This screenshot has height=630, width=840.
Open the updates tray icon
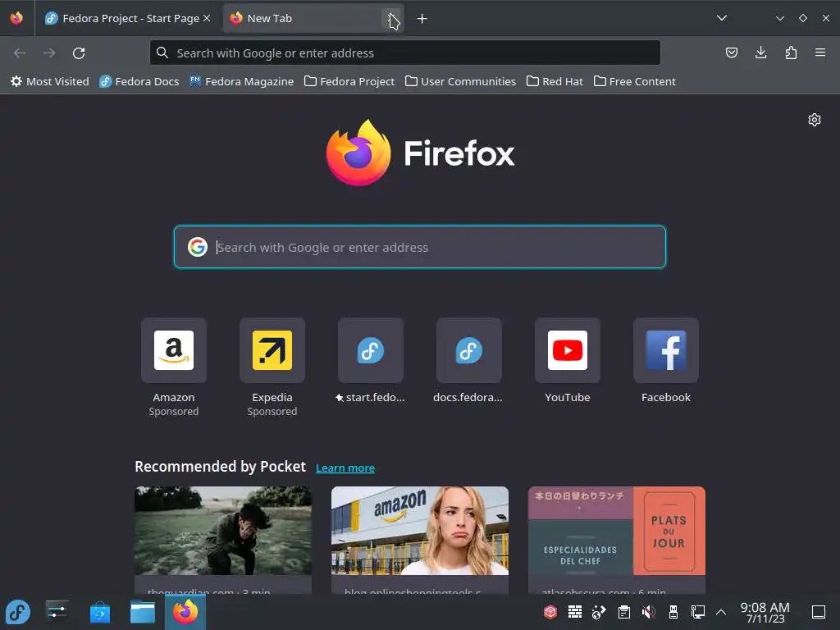pos(599,612)
